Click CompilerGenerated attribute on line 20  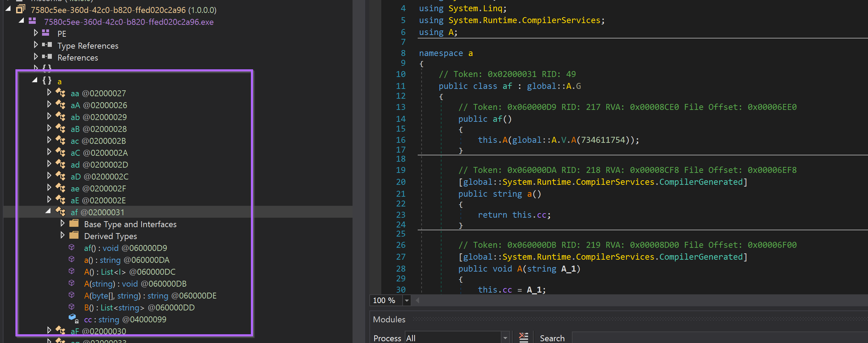click(x=701, y=182)
